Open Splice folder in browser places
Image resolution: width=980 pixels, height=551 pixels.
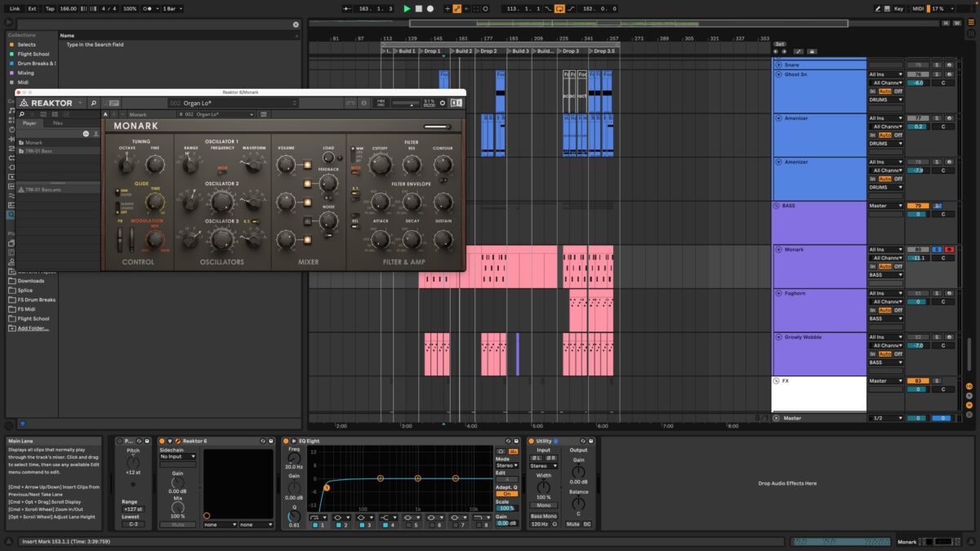pyautogui.click(x=24, y=290)
